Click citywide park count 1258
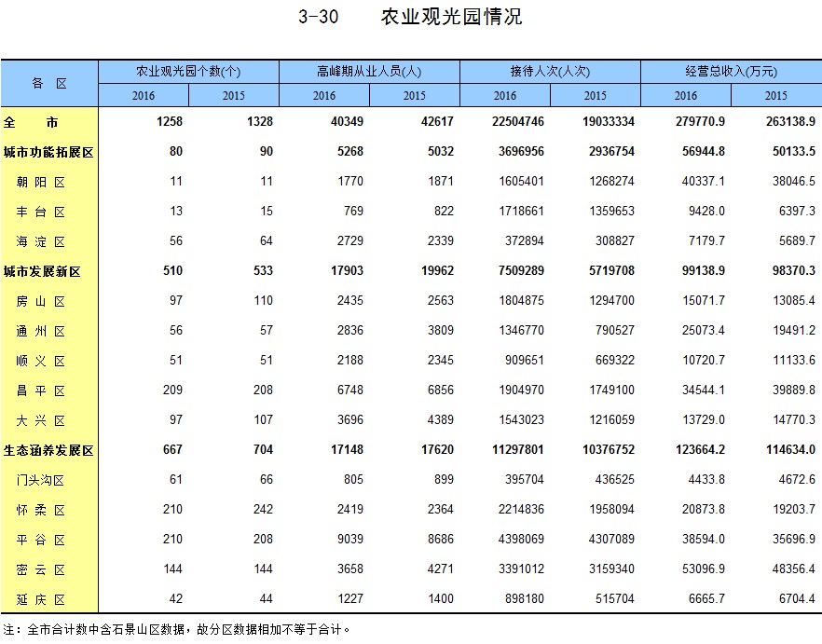The width and height of the screenshot is (822, 644). coord(170,122)
